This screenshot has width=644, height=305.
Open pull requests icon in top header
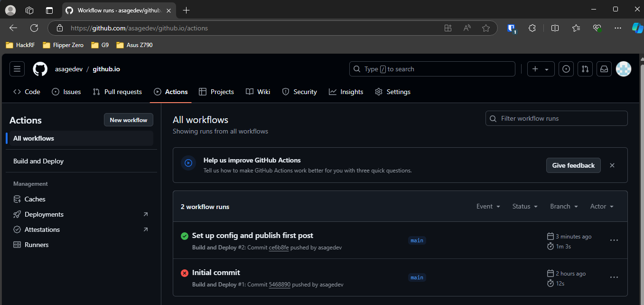[x=585, y=69]
